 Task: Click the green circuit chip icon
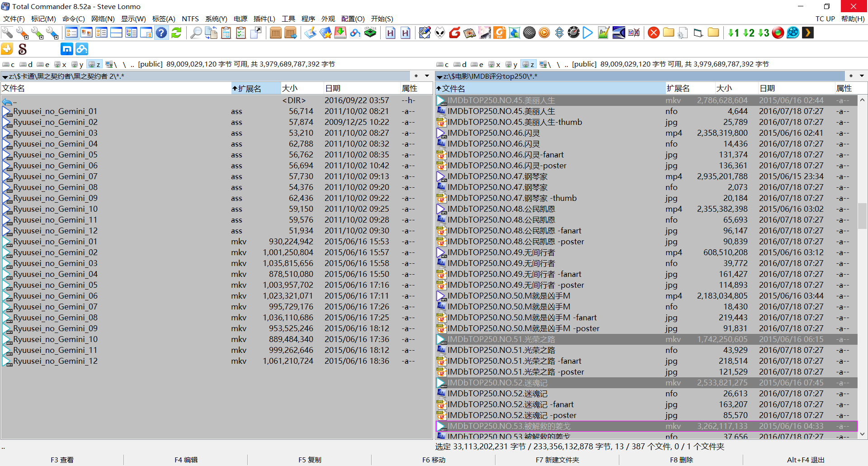(370, 33)
